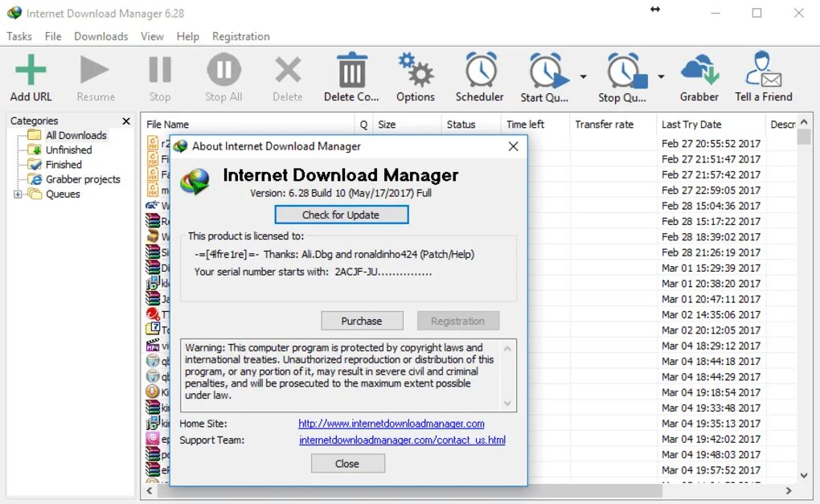Select the Finished category

click(x=64, y=165)
